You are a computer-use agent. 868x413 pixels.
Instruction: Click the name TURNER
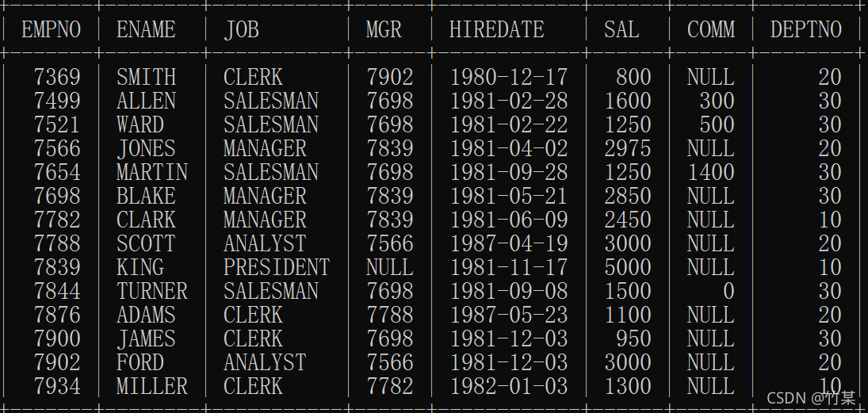(152, 291)
